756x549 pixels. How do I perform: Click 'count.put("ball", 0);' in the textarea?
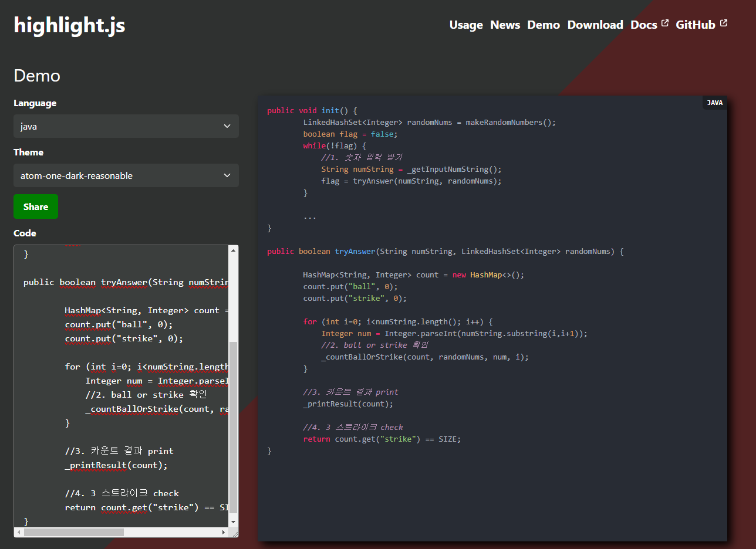pos(119,324)
